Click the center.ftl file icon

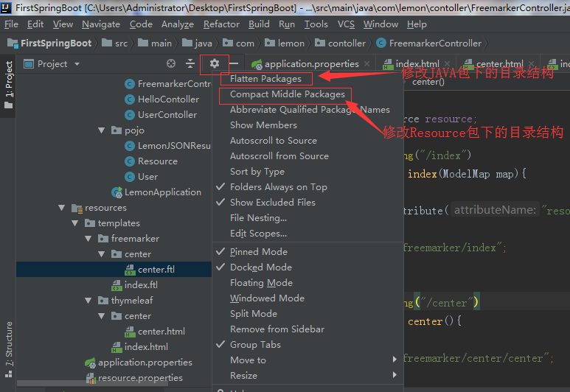[130, 270]
